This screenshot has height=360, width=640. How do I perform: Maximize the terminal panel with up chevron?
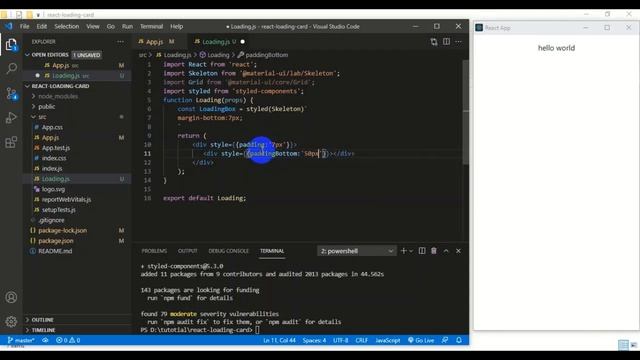[446, 251]
